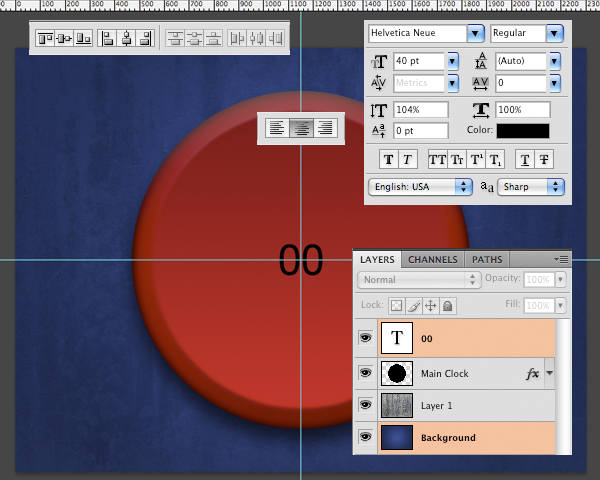The width and height of the screenshot is (600, 480).
Task: Open the Paths tab
Action: coord(487,259)
